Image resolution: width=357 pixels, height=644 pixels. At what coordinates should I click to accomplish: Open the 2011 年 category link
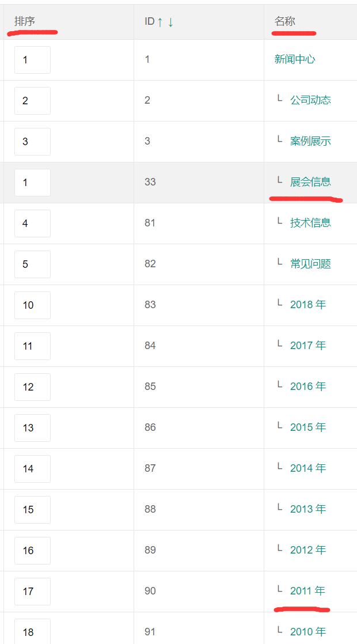pyautogui.click(x=307, y=591)
